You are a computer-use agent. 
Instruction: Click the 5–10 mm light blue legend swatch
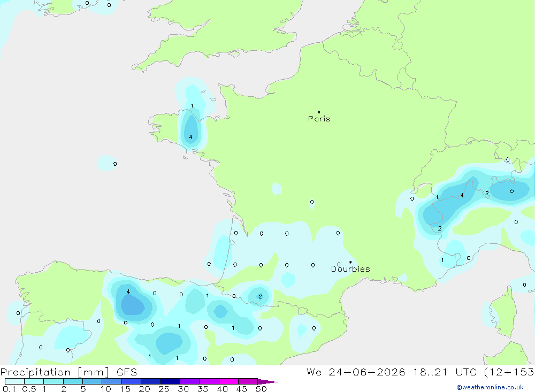click(93, 381)
